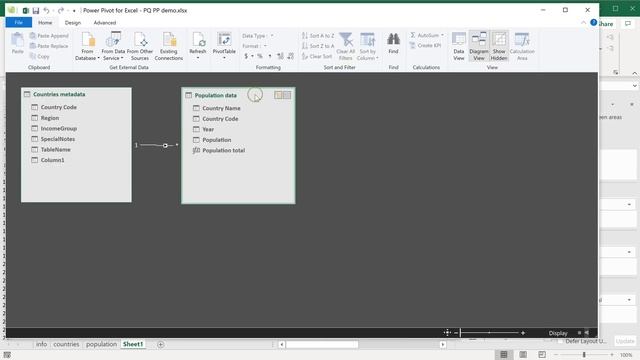Click Fit to Screen icon in diagram bar
Viewport: 640px width, 360px height.
point(447,333)
